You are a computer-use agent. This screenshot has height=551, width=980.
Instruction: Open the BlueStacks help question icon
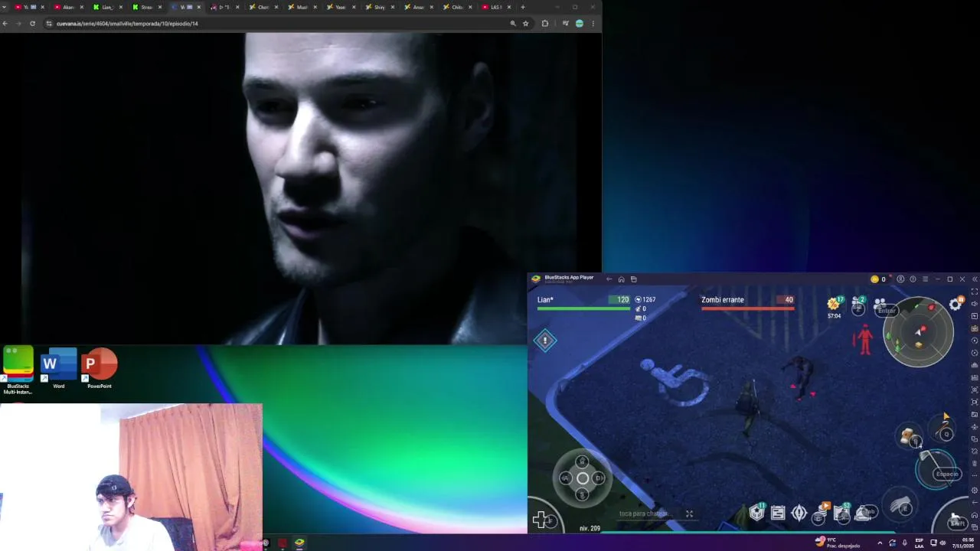[913, 279]
